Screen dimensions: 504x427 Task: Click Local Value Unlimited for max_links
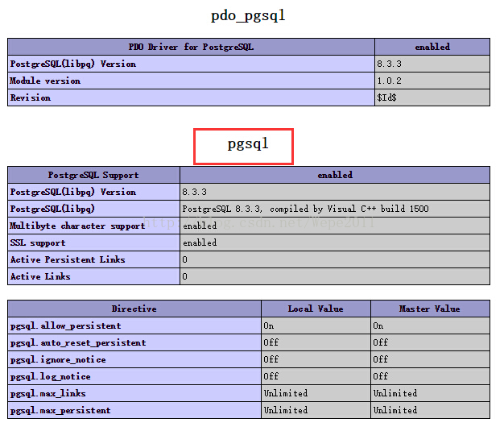(286, 393)
